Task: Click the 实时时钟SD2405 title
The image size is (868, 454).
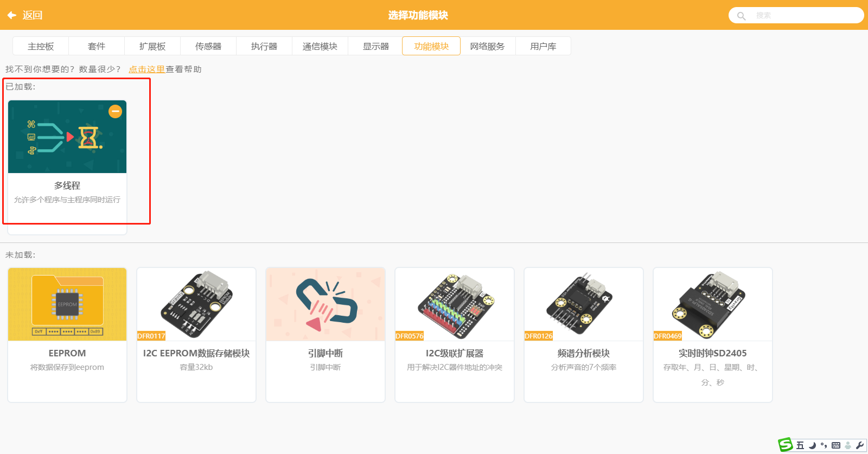Action: (713, 353)
